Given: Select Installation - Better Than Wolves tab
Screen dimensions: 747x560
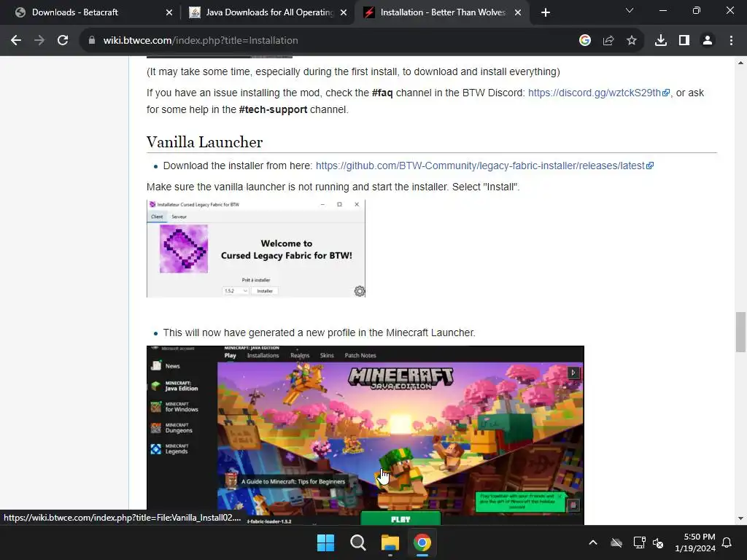Looking at the screenshot, I should [441, 12].
